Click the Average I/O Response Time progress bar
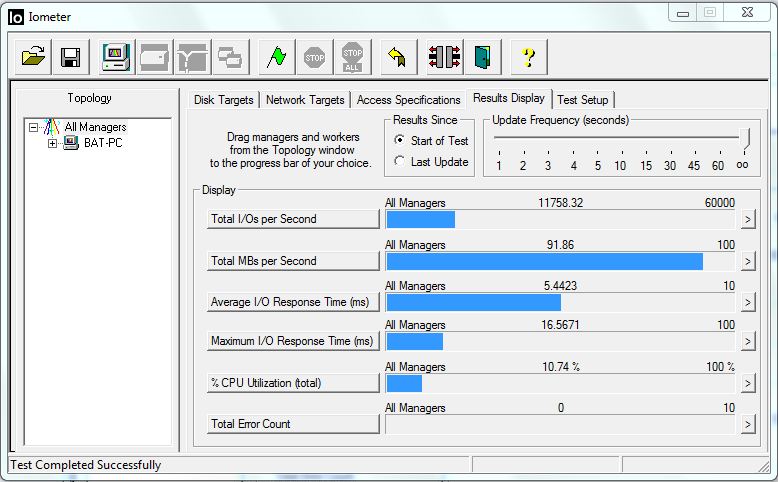The height and width of the screenshot is (482, 778). (560, 302)
